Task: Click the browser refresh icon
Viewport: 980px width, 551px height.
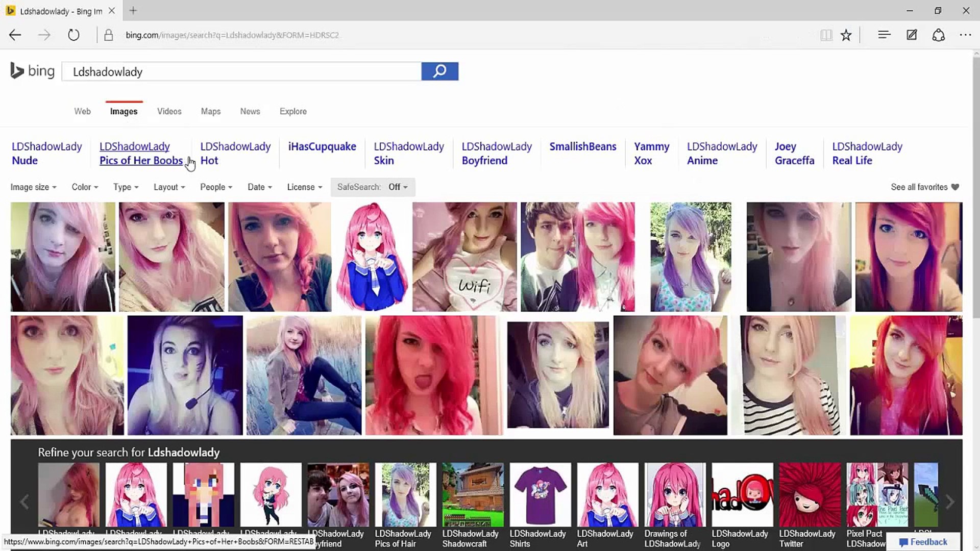Action: click(73, 35)
